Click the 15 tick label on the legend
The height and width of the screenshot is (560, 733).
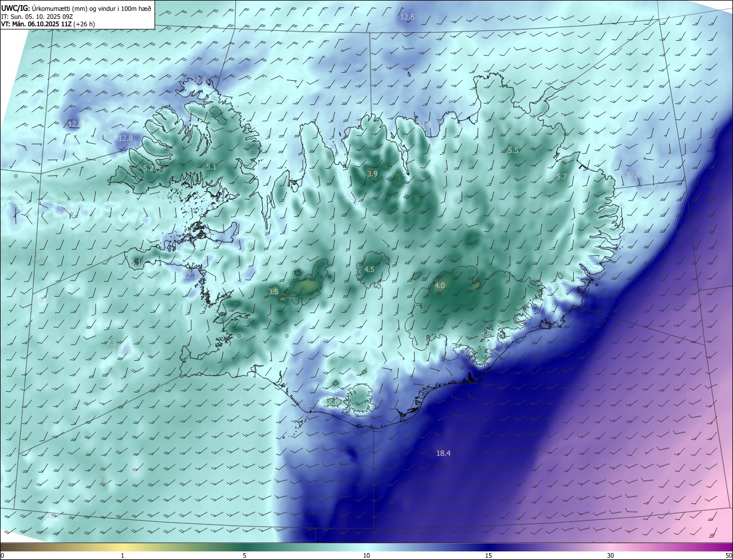488,555
